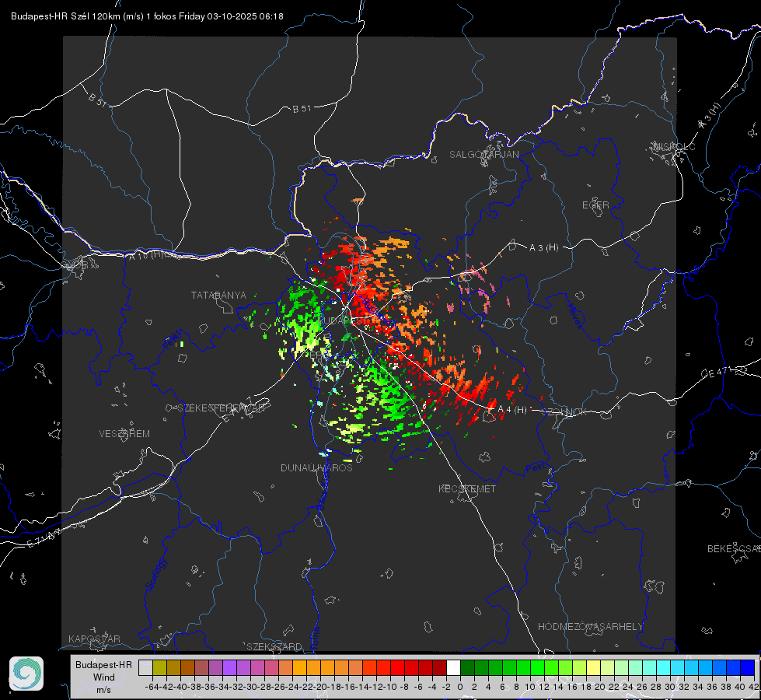Select the TATABÁNYA city label
The height and width of the screenshot is (700, 761).
coord(218,295)
